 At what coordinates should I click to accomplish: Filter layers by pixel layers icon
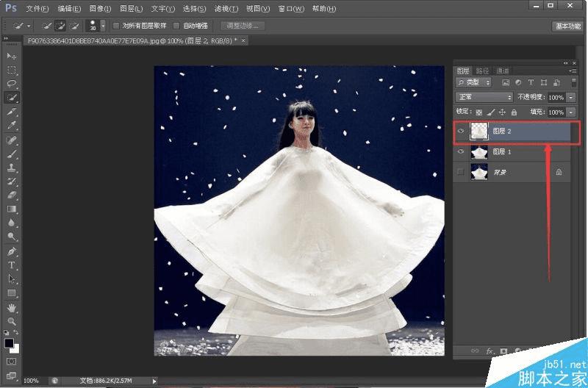point(506,82)
